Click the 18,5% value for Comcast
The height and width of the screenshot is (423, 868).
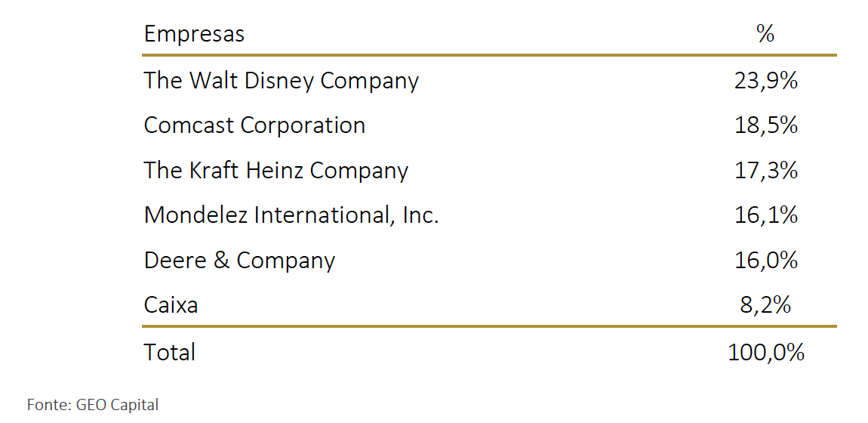click(765, 125)
